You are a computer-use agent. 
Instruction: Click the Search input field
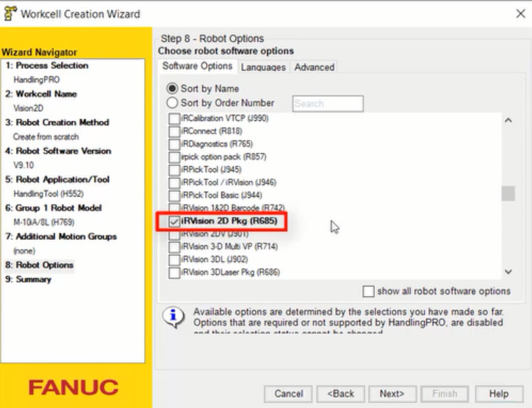[x=328, y=104]
